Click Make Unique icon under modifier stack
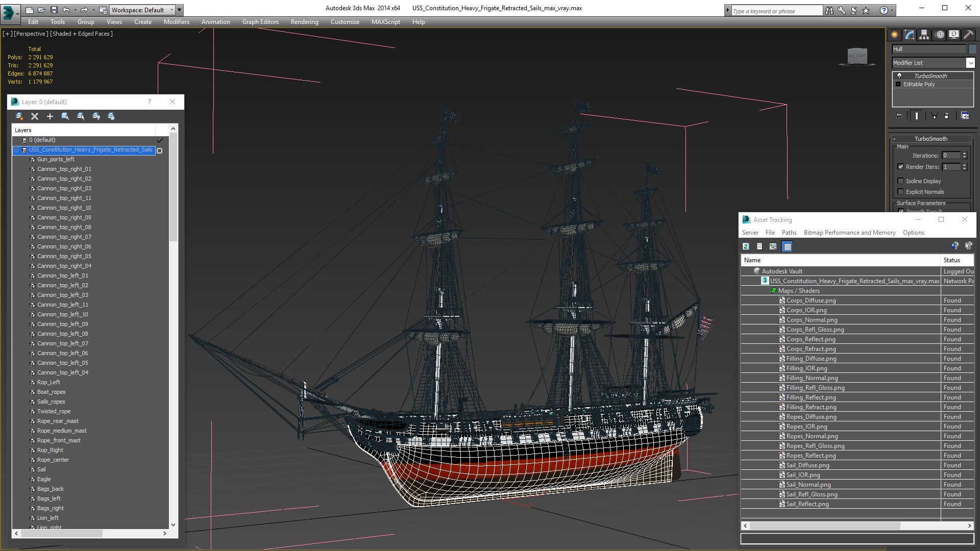Image resolution: width=980 pixels, height=551 pixels. (x=934, y=116)
